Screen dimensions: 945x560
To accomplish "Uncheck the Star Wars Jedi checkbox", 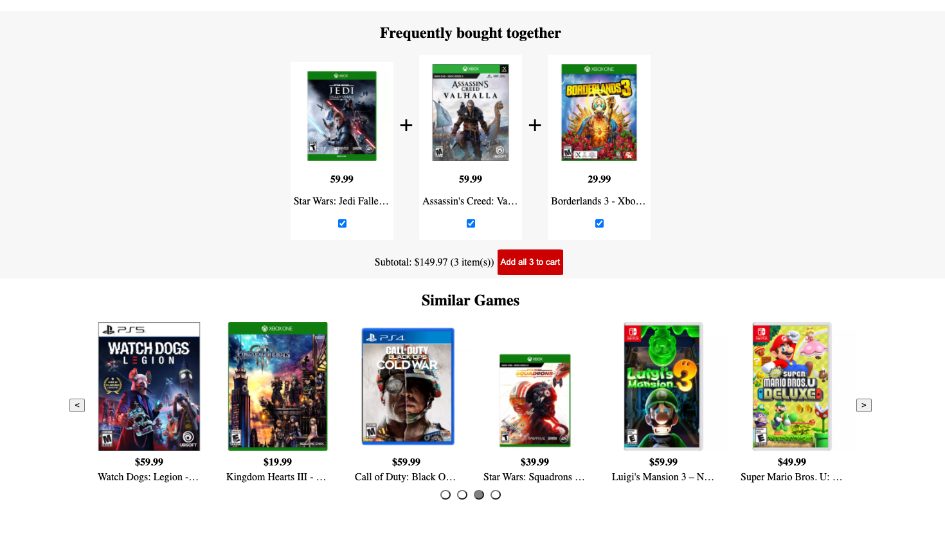I will point(342,224).
